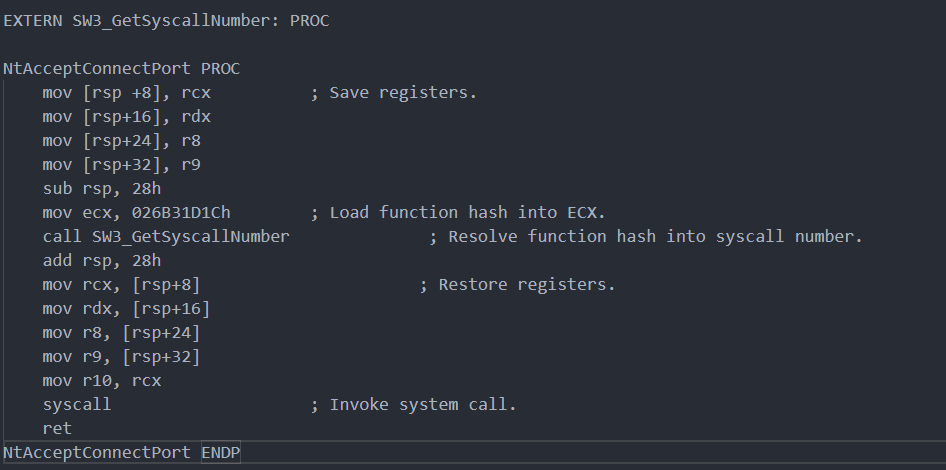
Task: Place cursor on SW3_GetSyscallNumber in EXTERN line
Action: click(176, 21)
